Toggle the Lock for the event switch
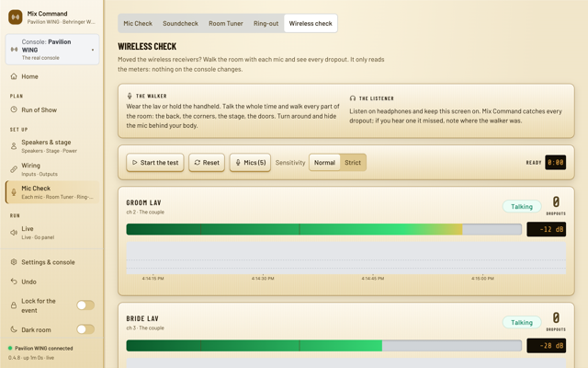Image resolution: width=588 pixels, height=368 pixels. click(x=85, y=305)
